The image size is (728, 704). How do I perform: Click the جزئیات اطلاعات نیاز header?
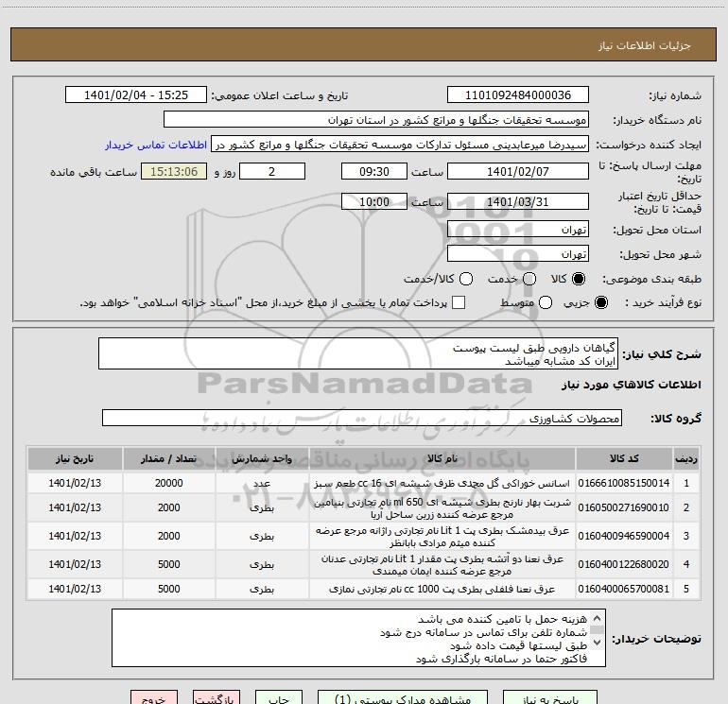(645, 45)
